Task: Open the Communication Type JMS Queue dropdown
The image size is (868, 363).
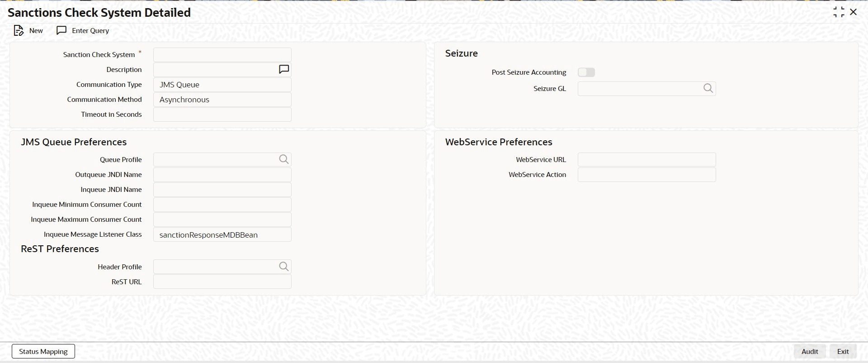Action: click(222, 85)
